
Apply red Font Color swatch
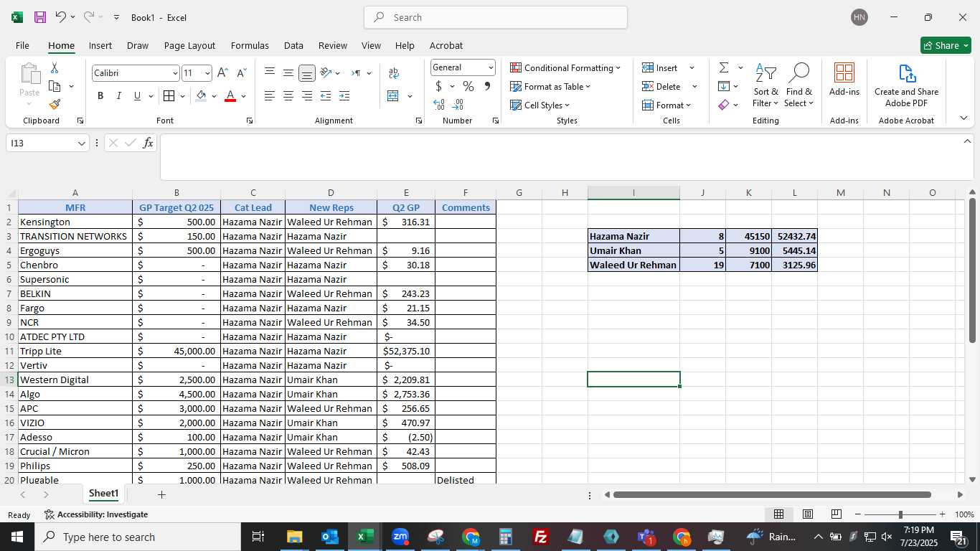pos(230,95)
